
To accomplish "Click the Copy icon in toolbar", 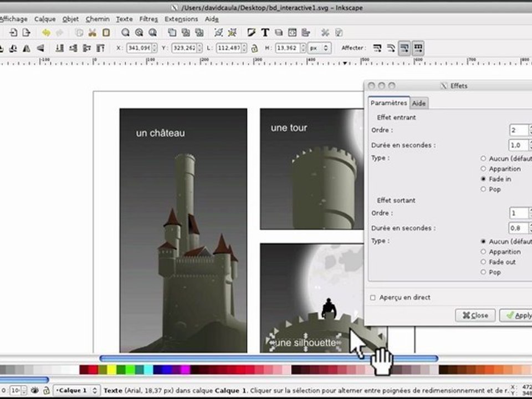I will 79,33.
